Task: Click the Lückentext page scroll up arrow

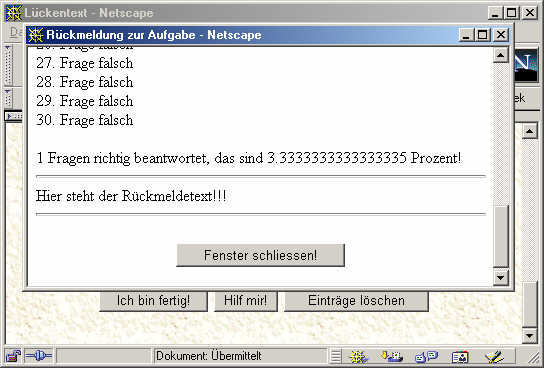Action: (x=529, y=131)
